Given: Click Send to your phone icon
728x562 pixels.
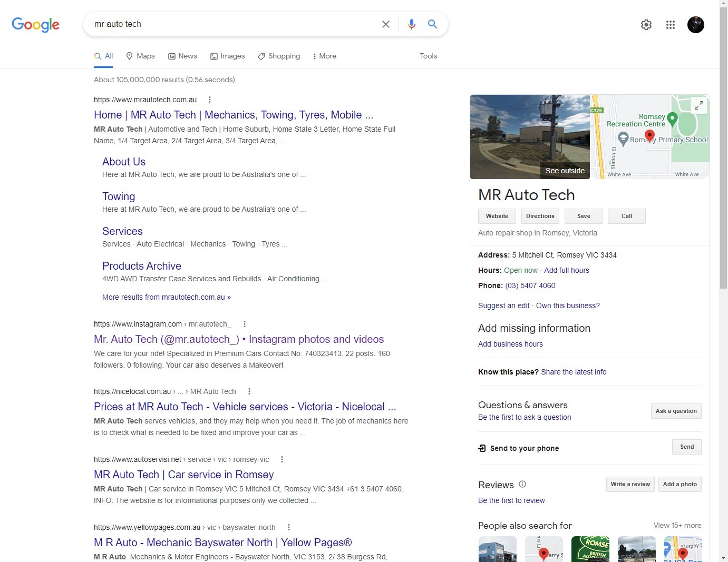Looking at the screenshot, I should coord(482,448).
